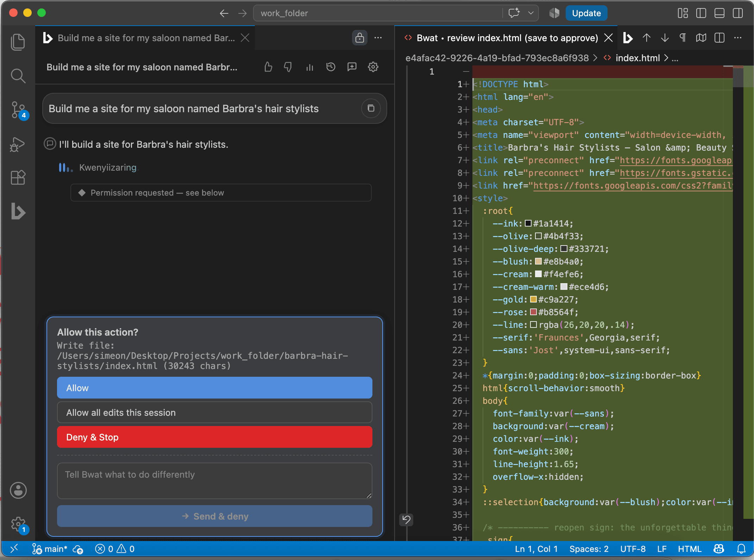Open Bwat settings gear in chat header

[x=373, y=67]
